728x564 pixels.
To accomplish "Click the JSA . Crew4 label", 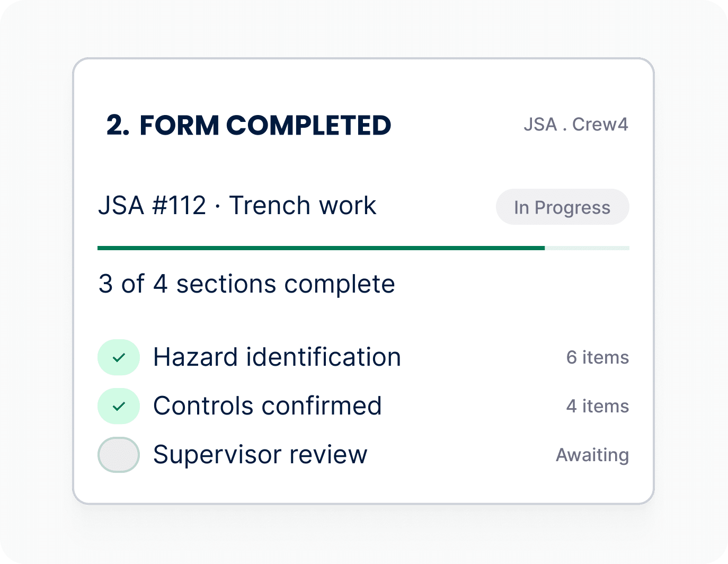I will coord(576,125).
